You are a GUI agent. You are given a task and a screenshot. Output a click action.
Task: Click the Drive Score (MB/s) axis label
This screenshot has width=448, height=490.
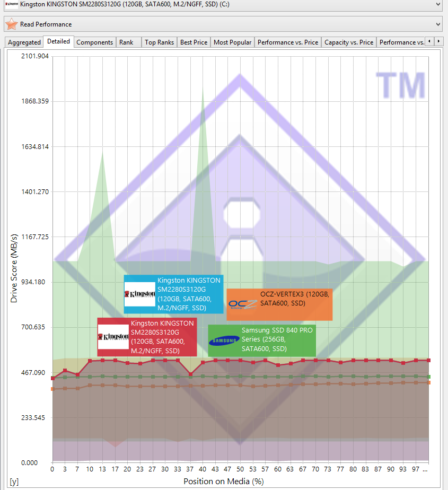pyautogui.click(x=14, y=268)
